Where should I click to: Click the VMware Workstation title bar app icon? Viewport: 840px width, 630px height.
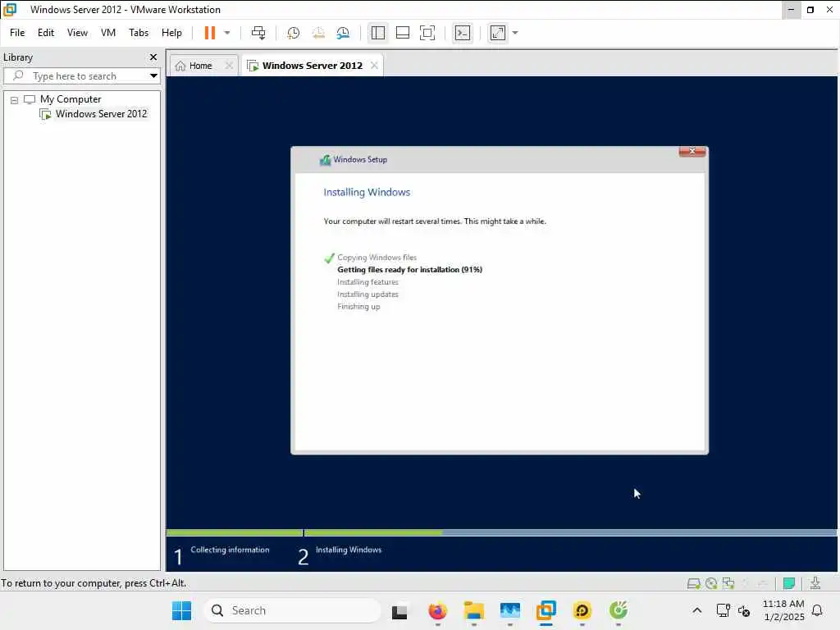(x=10, y=10)
